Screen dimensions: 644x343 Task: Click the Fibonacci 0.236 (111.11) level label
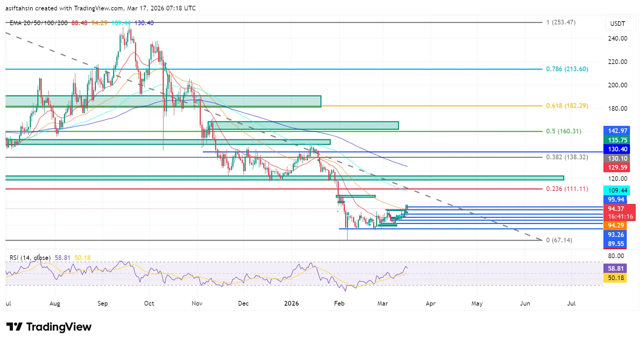tap(567, 189)
